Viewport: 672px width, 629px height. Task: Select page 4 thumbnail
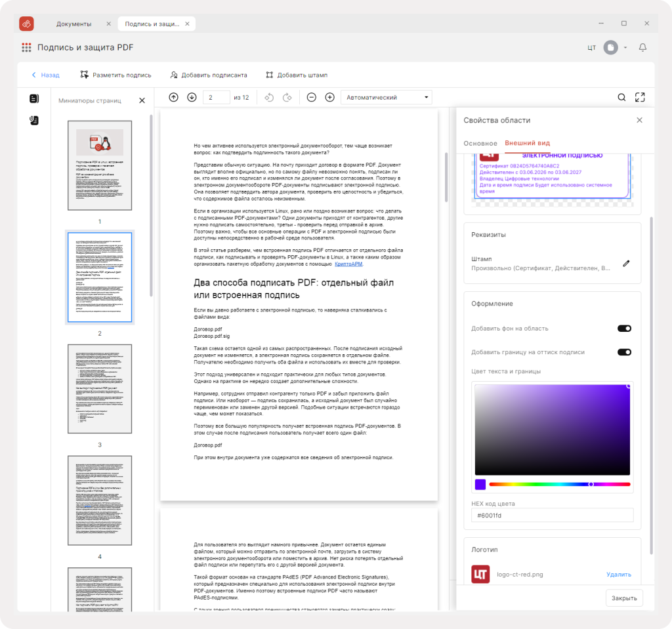point(100,500)
